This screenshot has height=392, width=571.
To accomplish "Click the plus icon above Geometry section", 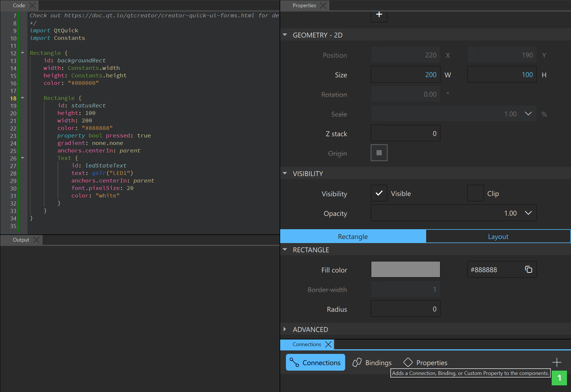I will click(x=379, y=14).
